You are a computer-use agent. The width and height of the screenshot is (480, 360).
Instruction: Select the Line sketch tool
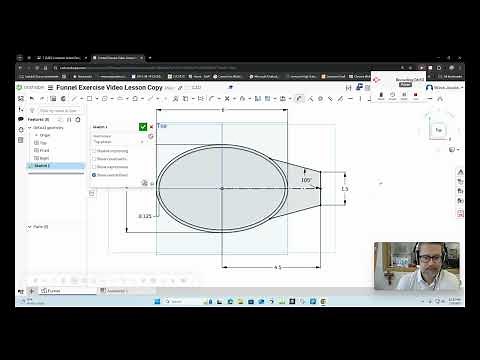click(74, 99)
